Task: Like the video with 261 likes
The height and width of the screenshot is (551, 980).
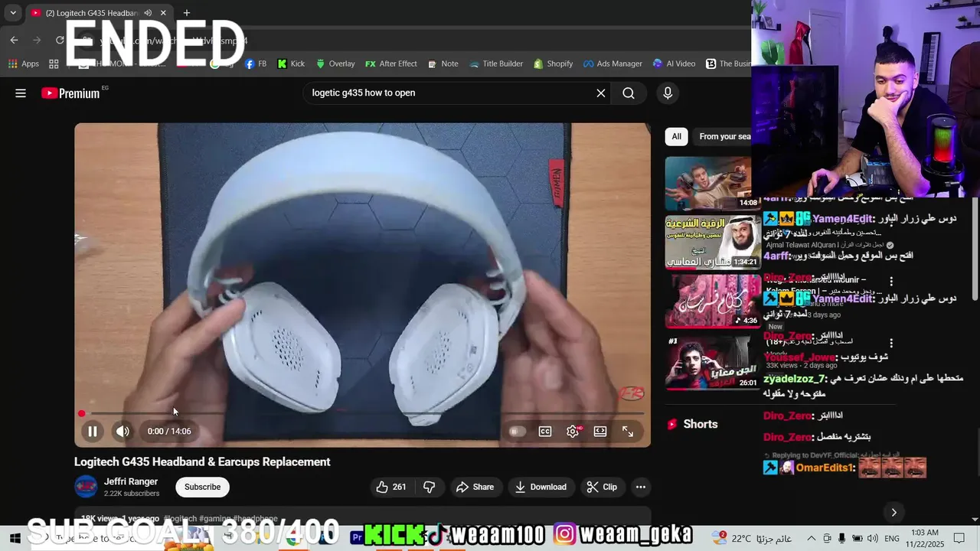Action: [x=391, y=487]
